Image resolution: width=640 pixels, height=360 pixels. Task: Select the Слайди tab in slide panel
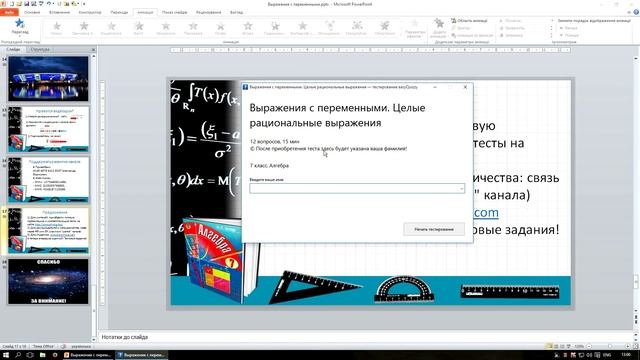[13, 49]
